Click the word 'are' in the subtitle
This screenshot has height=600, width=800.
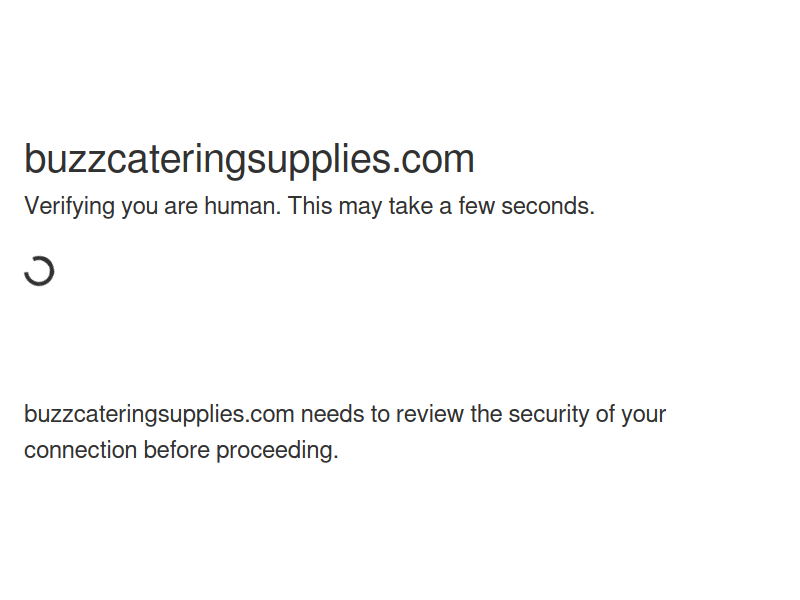pos(182,206)
